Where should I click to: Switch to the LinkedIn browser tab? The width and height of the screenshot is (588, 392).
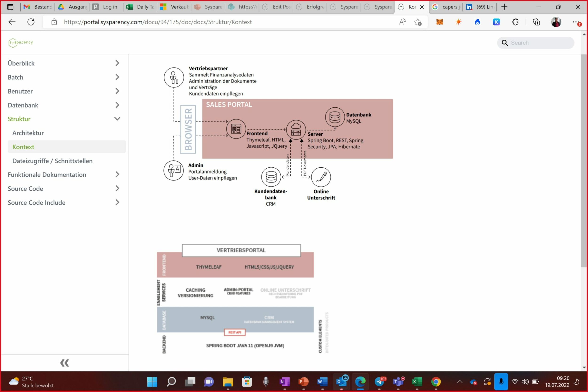(480, 7)
